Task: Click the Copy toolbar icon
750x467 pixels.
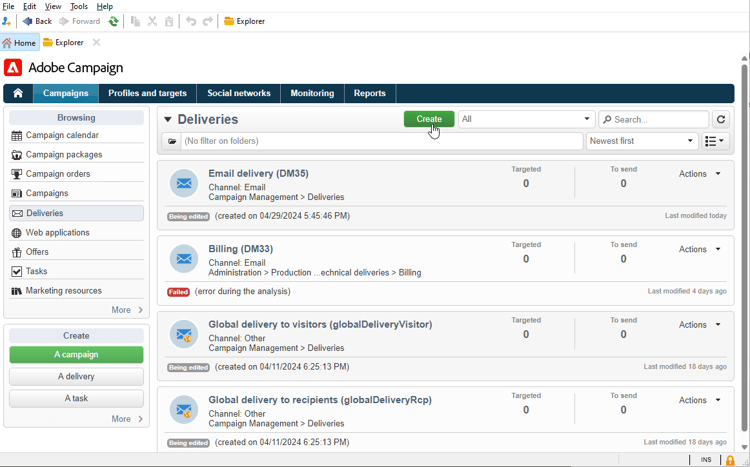Action: (x=135, y=22)
